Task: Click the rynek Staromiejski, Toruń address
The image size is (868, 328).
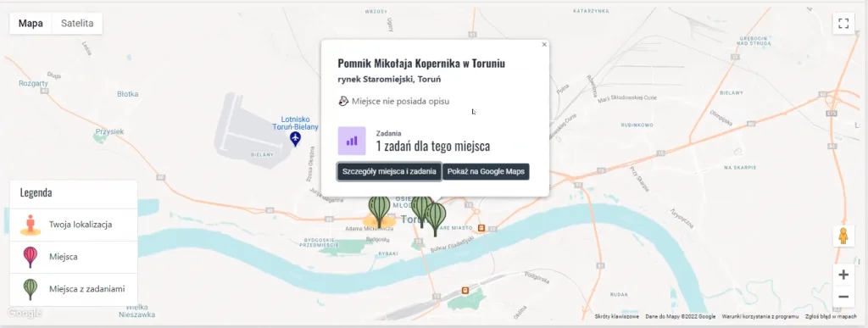Action: [389, 79]
